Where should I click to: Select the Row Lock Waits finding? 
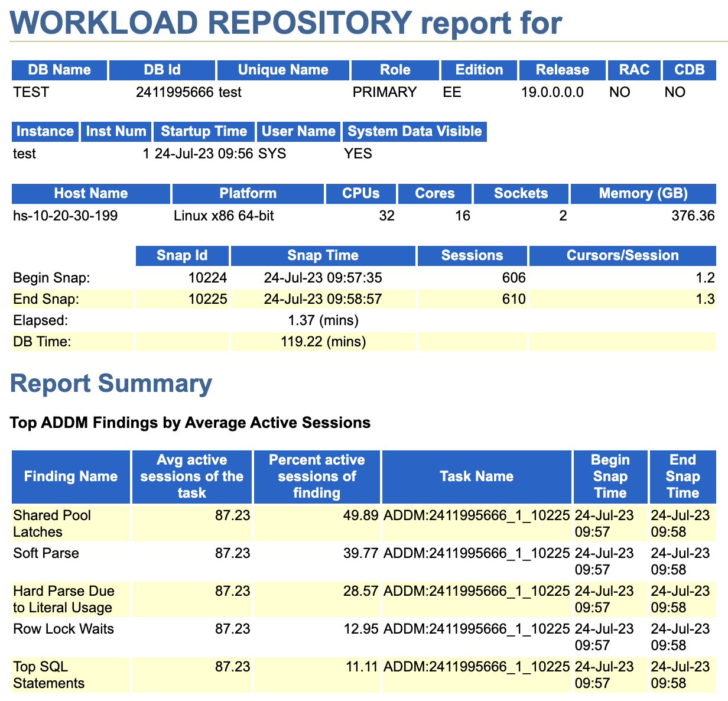63,629
